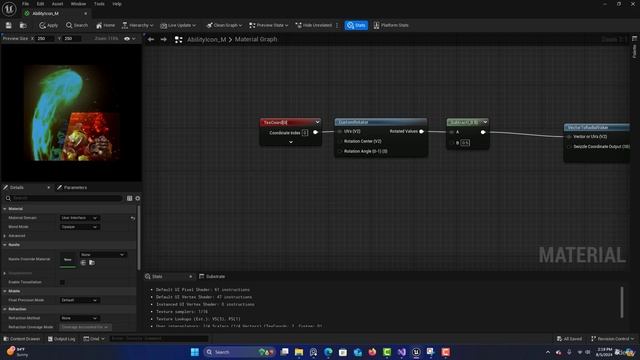
Task: Open the Subtract node preview dropdown arrow
Action: tap(485, 122)
